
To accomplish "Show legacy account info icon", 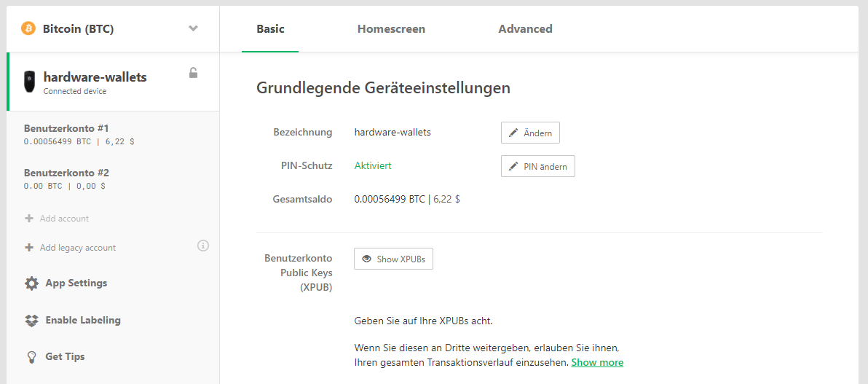I will (x=203, y=246).
